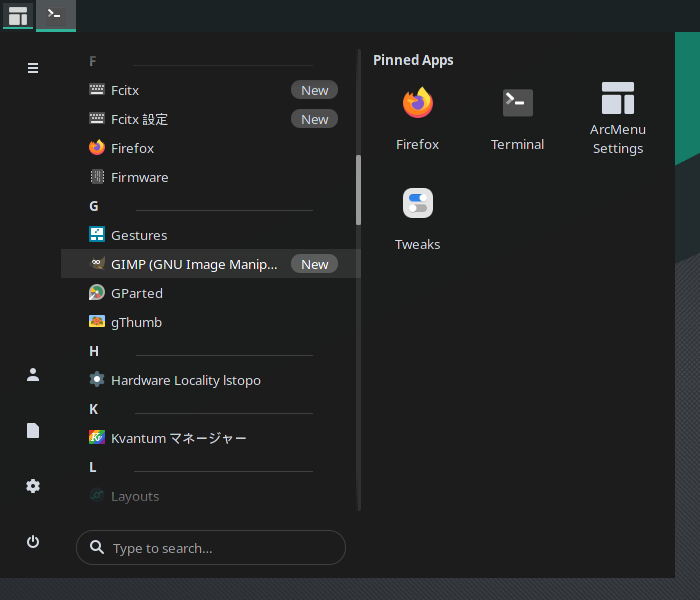Click the Pinned Apps heading
The height and width of the screenshot is (600, 700).
tap(413, 60)
